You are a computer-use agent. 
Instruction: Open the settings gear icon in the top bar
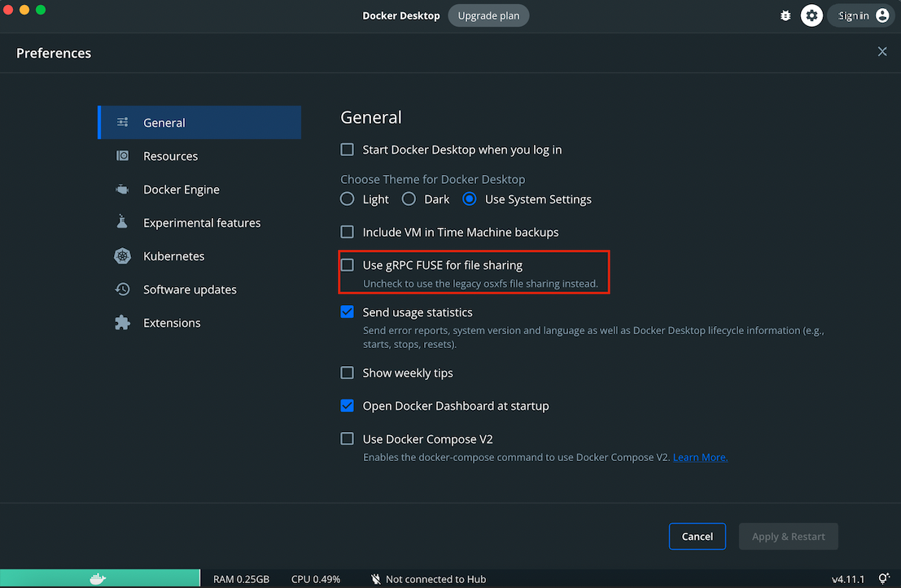[811, 15]
